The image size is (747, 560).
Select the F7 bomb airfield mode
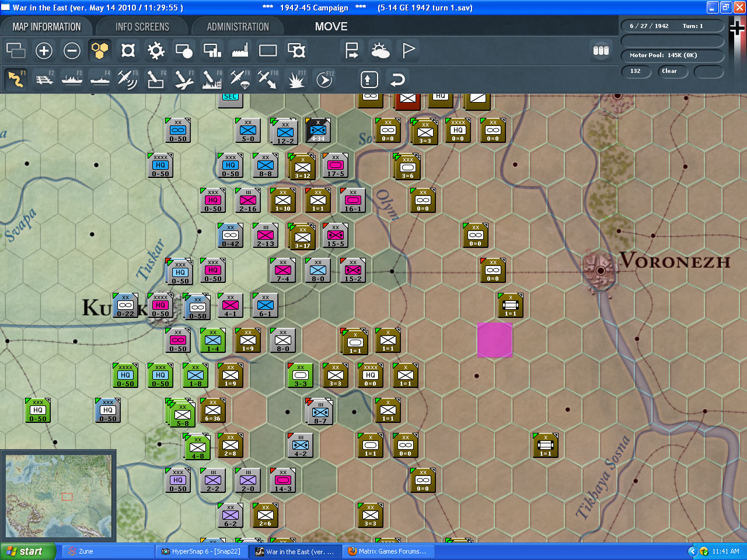click(184, 79)
